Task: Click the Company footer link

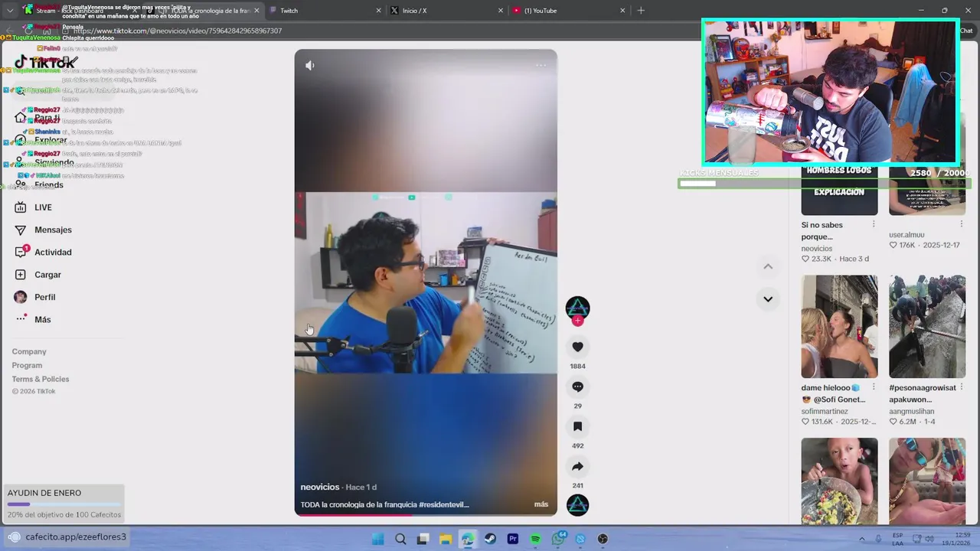Action: (x=29, y=351)
